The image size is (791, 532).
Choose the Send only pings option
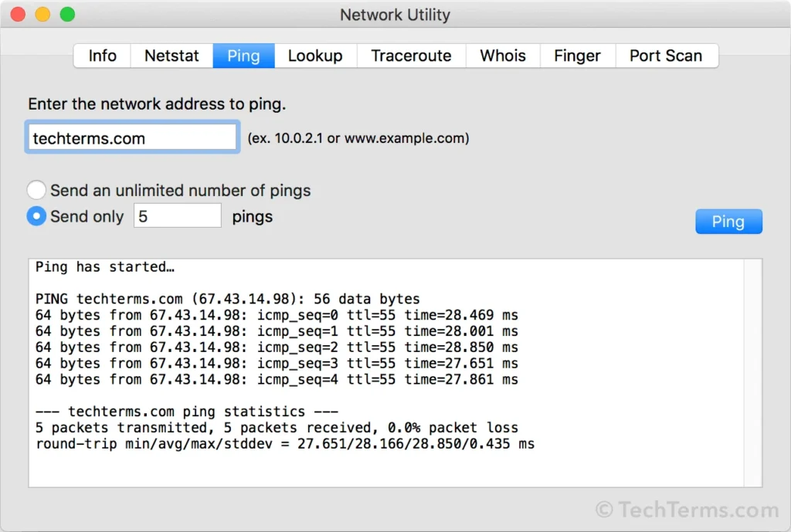[36, 216]
